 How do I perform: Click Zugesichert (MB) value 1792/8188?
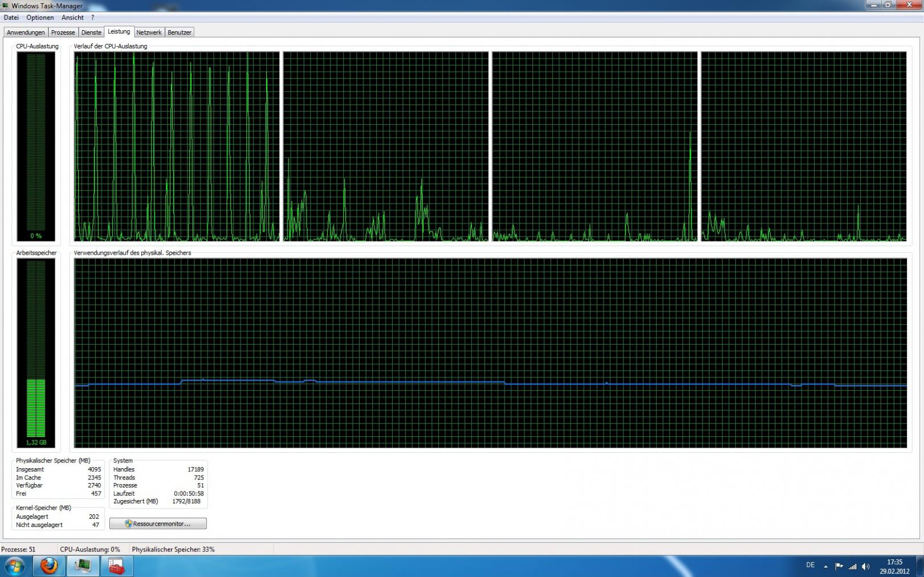(186, 502)
